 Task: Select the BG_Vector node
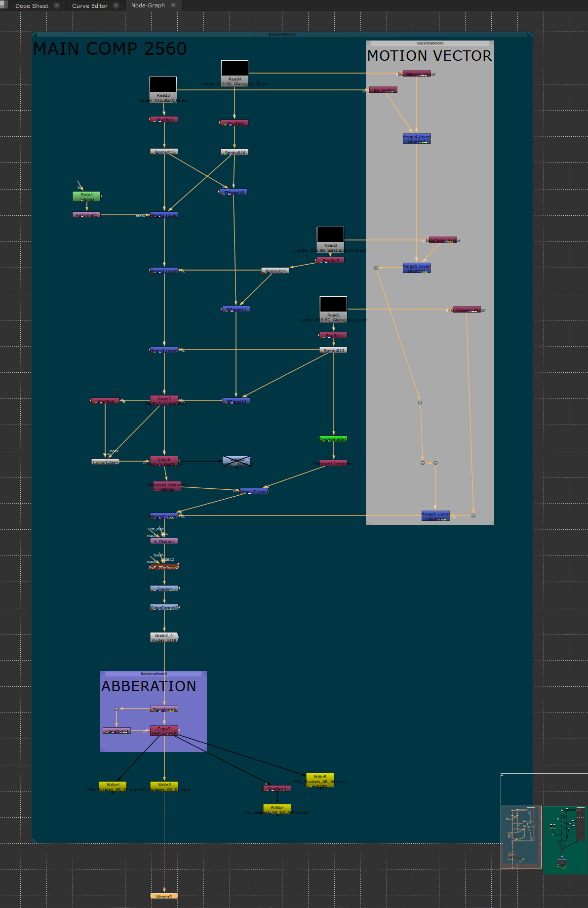(383, 90)
